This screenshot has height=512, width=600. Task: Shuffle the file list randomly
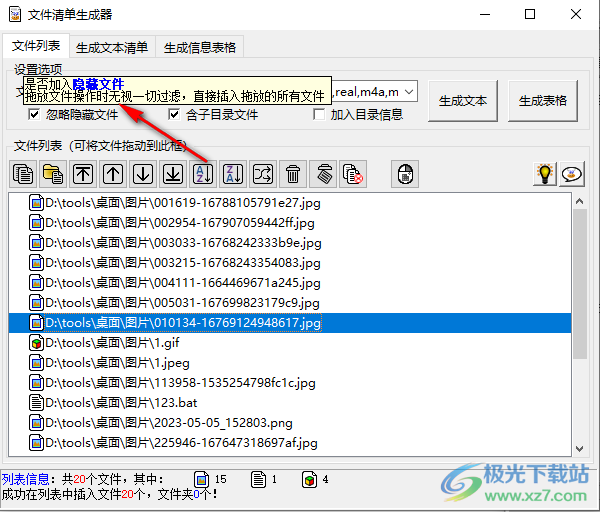(x=263, y=174)
